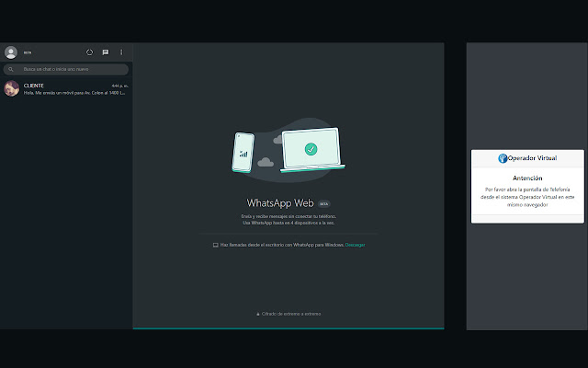Open the Status circle icon
Image resolution: width=588 pixels, height=368 pixels.
click(89, 52)
